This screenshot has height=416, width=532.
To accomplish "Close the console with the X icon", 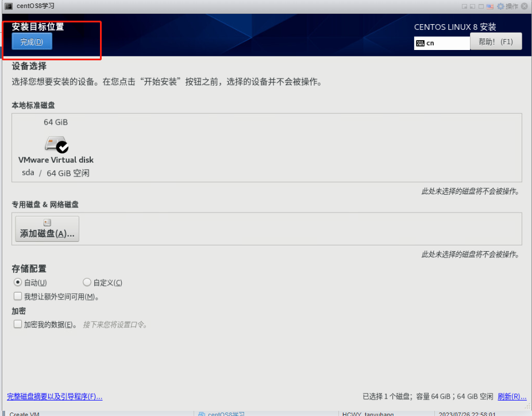I will [525, 6].
